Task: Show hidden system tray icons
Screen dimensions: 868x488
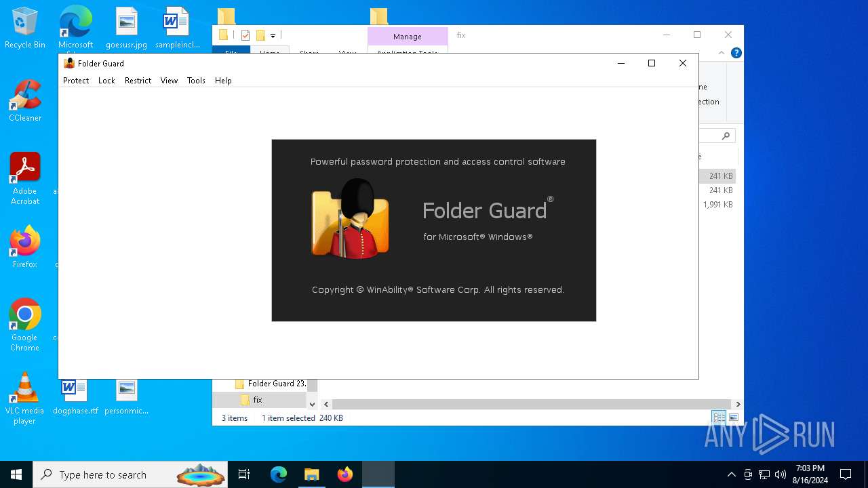Action: pos(731,474)
